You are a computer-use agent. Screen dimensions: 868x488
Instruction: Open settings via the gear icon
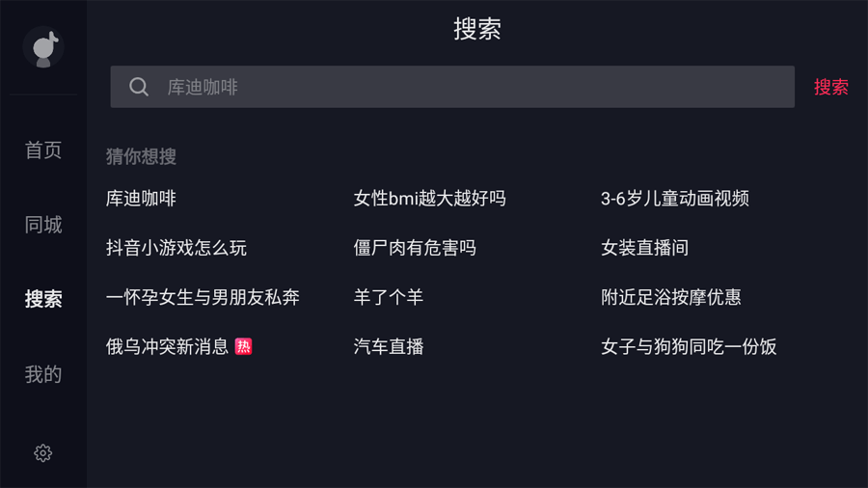tap(42, 452)
